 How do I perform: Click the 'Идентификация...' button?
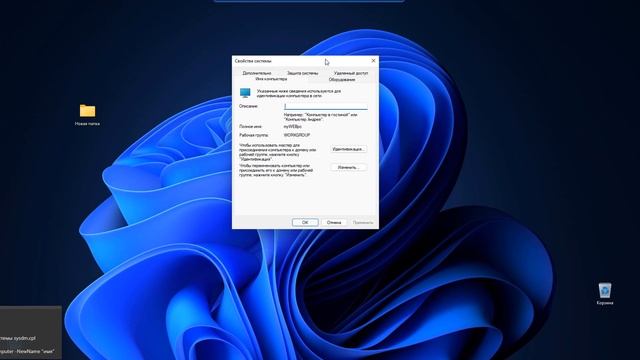[x=348, y=149]
